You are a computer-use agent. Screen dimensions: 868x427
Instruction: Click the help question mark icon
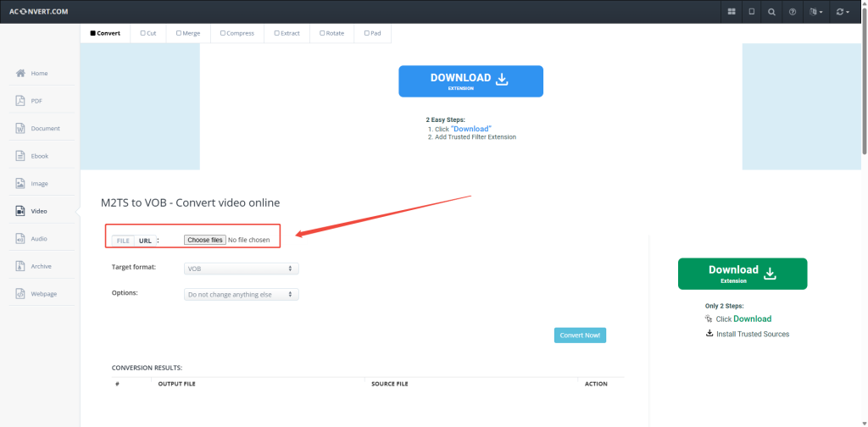(x=793, y=12)
